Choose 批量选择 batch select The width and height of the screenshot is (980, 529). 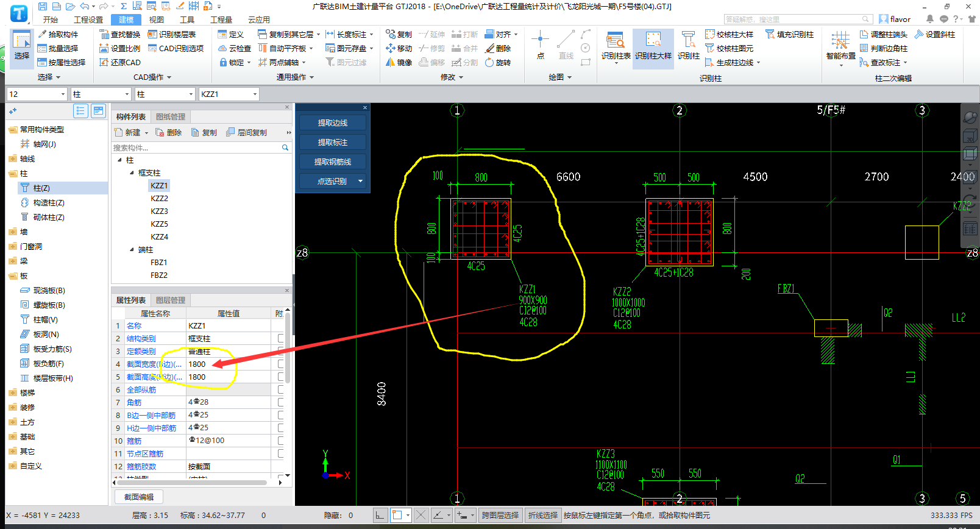tap(58, 48)
